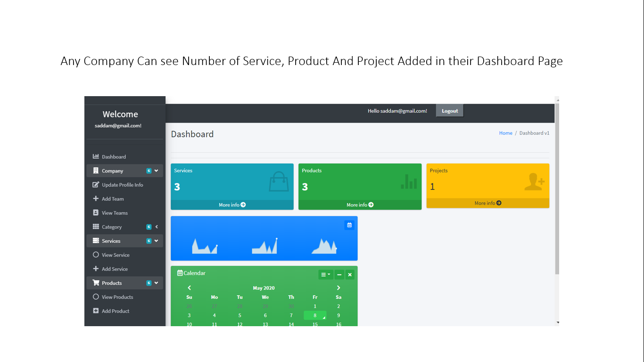This screenshot has height=362, width=644.
Task: Click the Add Team plus icon
Action: click(x=96, y=198)
